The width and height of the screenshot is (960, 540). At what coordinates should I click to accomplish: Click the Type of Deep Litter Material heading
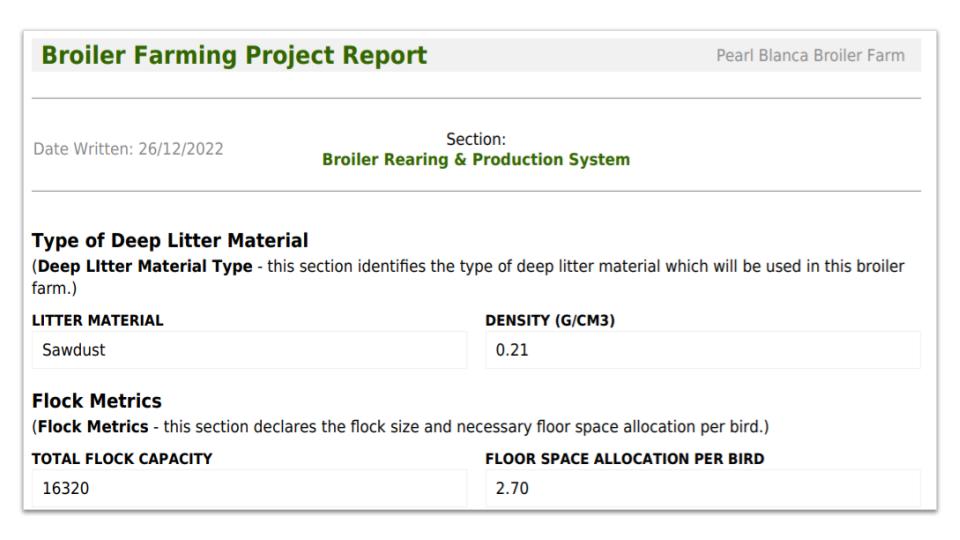point(170,241)
